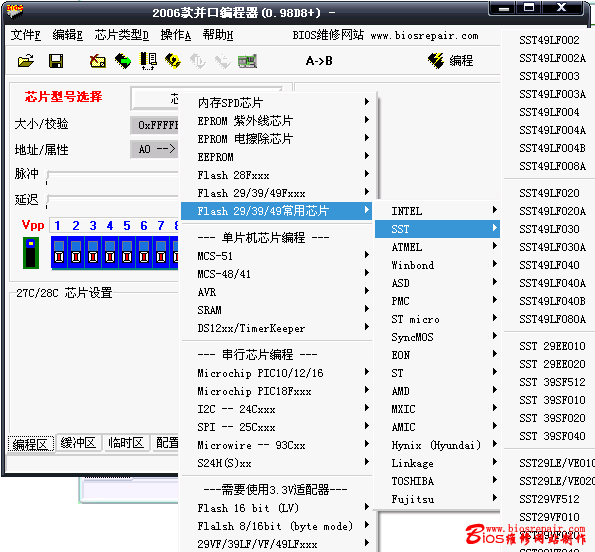Click the open file folder icon
This screenshot has height=552, width=595.
25,61
